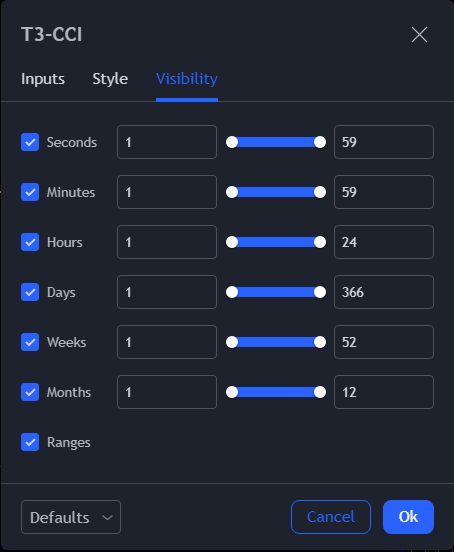
Task: Click the Cancel button
Action: point(331,517)
